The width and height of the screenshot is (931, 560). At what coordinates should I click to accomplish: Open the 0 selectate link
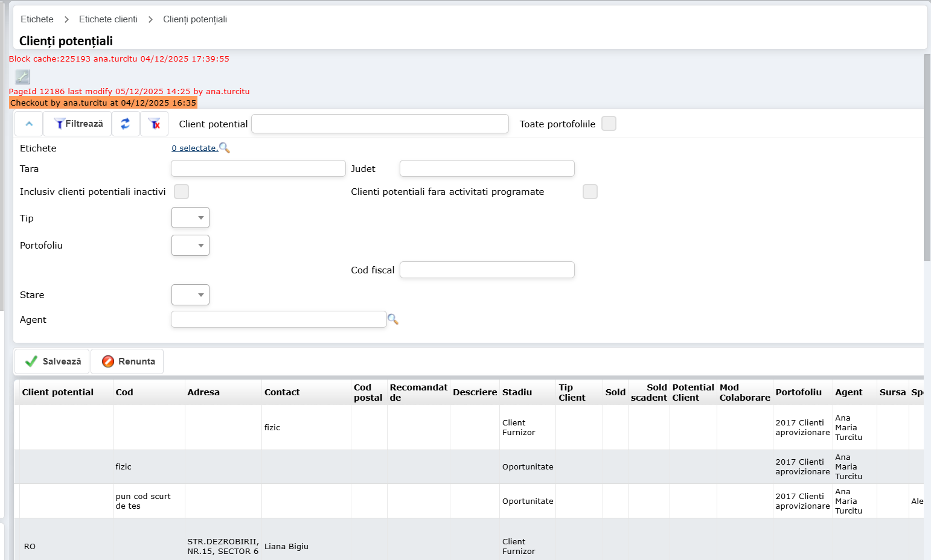tap(194, 148)
